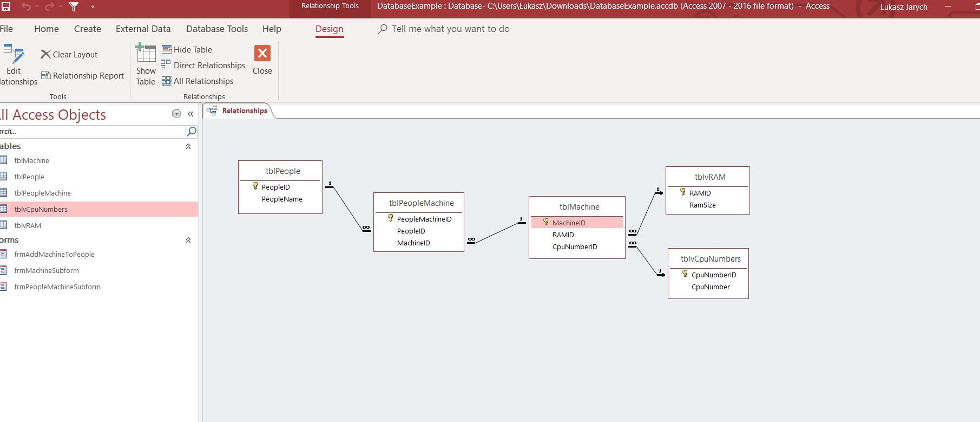Select the Relationships document tab

pyautogui.click(x=239, y=111)
